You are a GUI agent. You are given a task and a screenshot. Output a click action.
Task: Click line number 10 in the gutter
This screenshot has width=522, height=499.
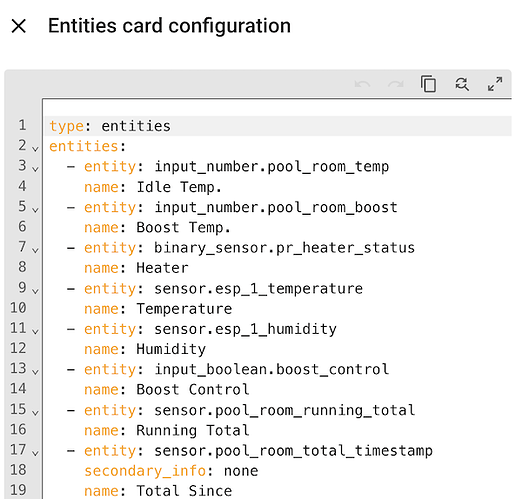(18, 308)
